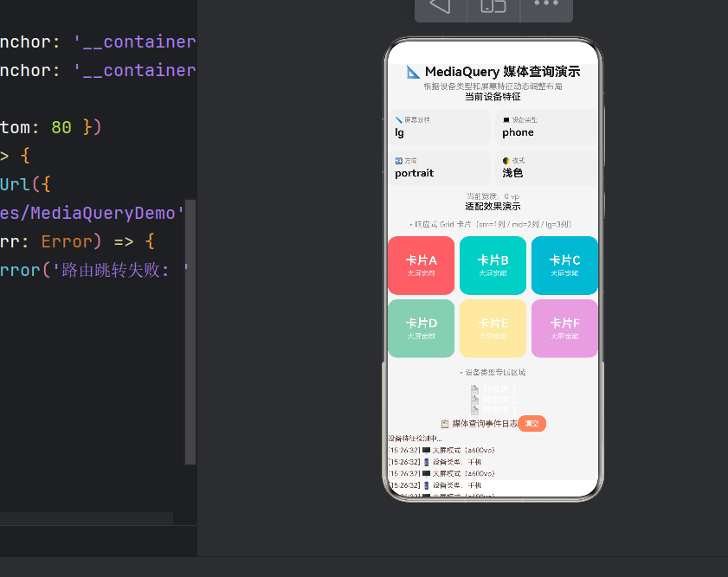Click the '媒体查询事件日志' heading
This screenshot has width=728, height=577.
(x=485, y=424)
